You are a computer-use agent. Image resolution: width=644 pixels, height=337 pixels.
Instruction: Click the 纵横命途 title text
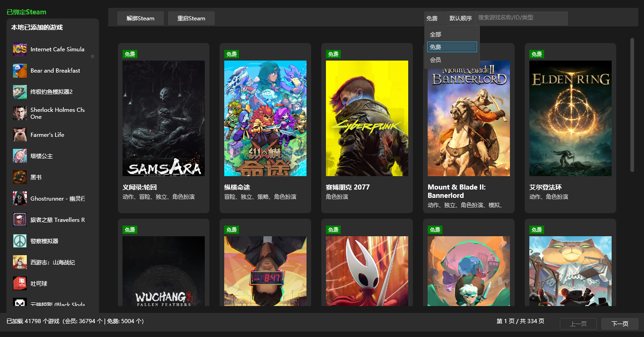point(237,187)
